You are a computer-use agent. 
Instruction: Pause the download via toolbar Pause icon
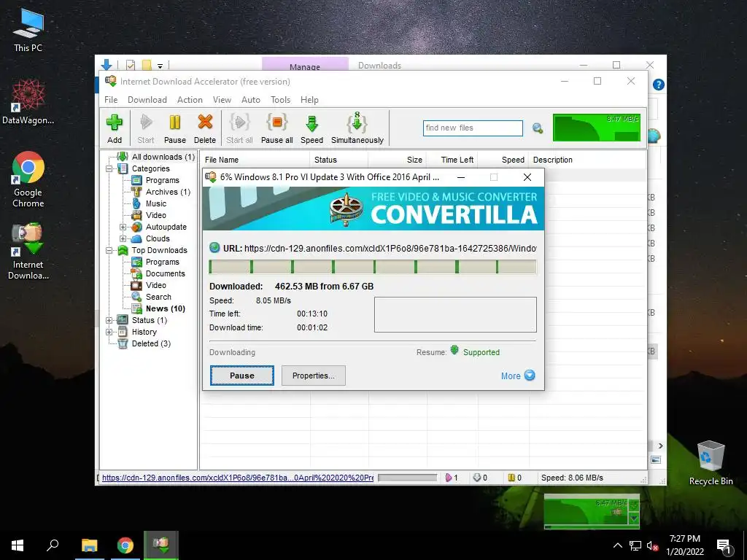click(175, 128)
